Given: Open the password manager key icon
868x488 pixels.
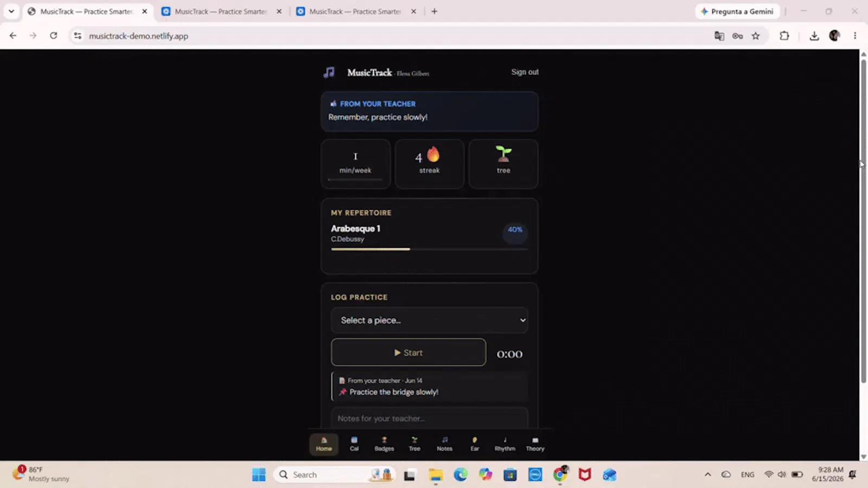Looking at the screenshot, I should click(737, 36).
